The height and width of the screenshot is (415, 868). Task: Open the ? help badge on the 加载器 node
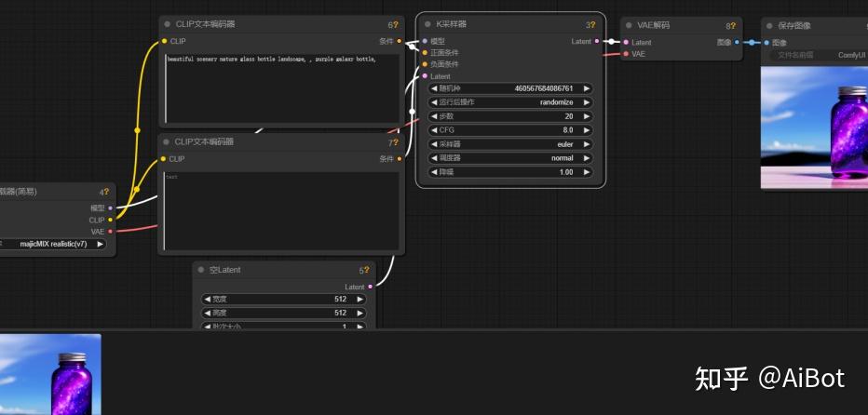pos(106,192)
